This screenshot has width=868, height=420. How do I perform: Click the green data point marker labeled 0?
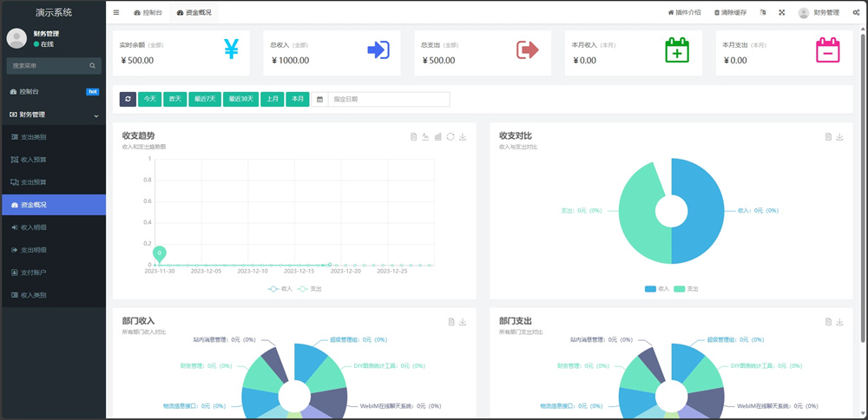point(160,253)
